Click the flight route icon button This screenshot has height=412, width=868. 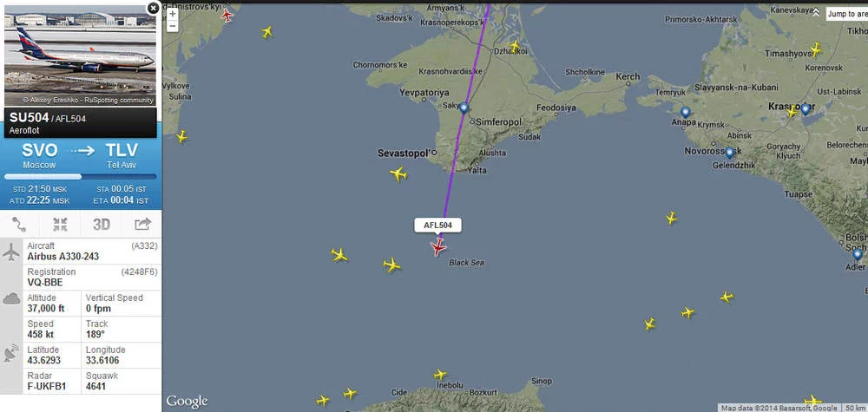tap(19, 224)
